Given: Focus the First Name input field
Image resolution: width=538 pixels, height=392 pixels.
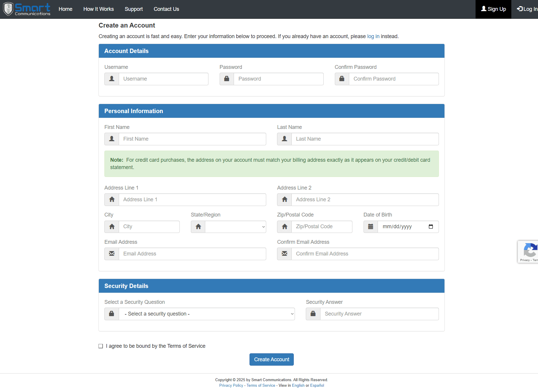Looking at the screenshot, I should (192, 139).
